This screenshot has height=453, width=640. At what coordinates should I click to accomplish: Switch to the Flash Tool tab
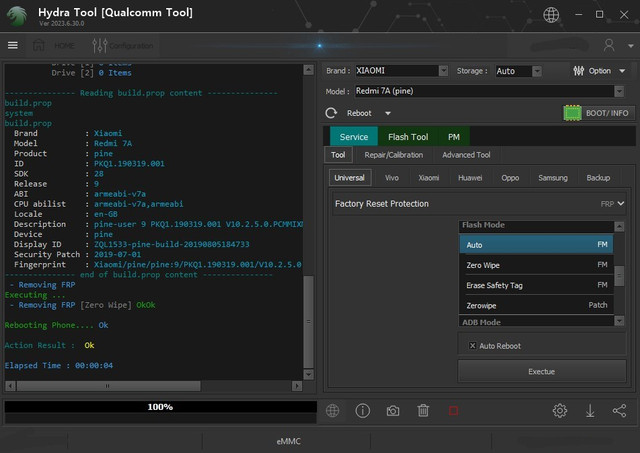[x=408, y=137]
